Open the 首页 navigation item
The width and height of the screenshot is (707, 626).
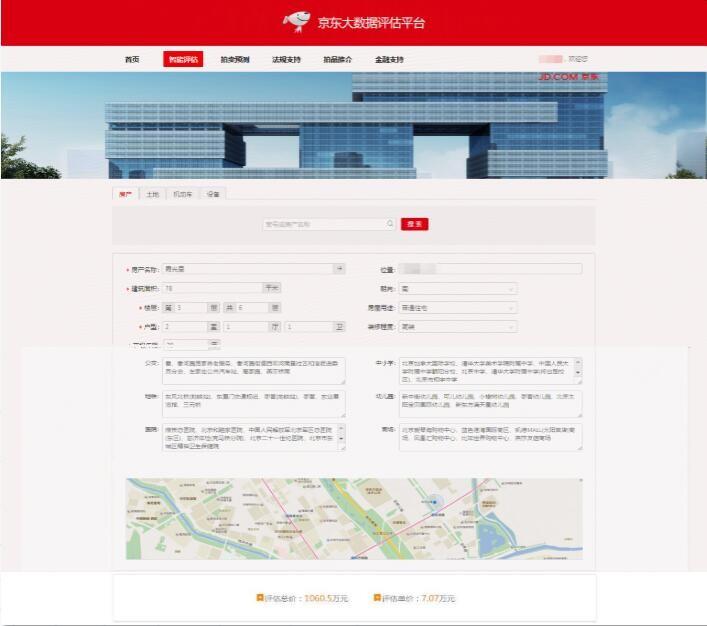tap(132, 59)
